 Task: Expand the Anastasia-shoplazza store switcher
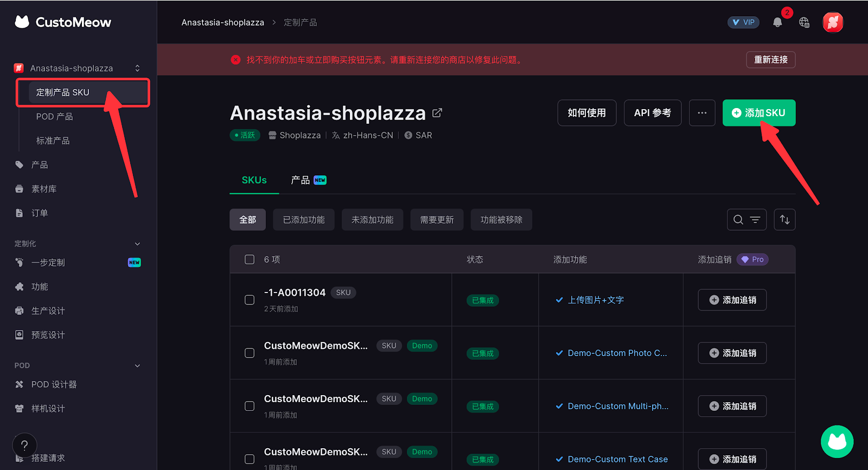click(x=137, y=68)
